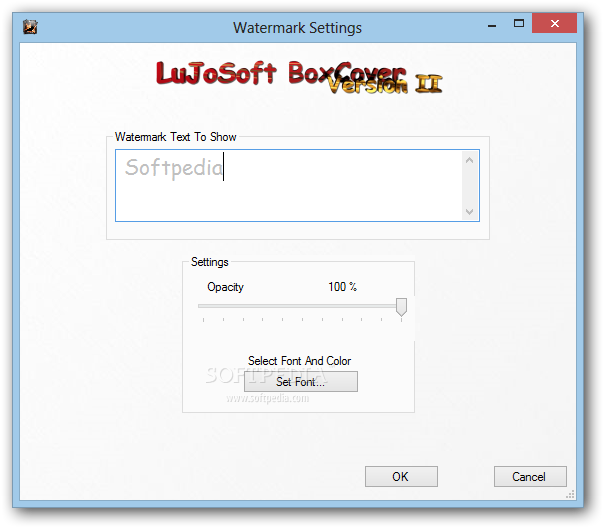Click the left end of Opacity track
Screen dimensions: 604x528
201,306
